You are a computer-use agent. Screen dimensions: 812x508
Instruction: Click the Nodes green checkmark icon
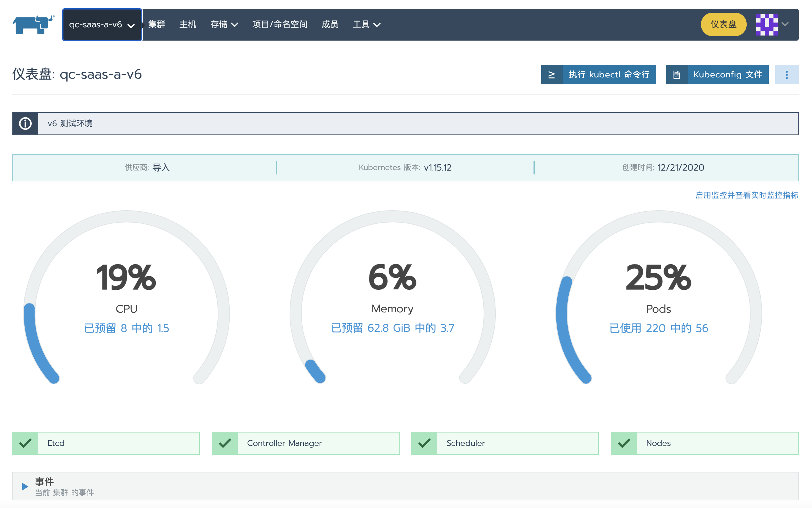624,443
